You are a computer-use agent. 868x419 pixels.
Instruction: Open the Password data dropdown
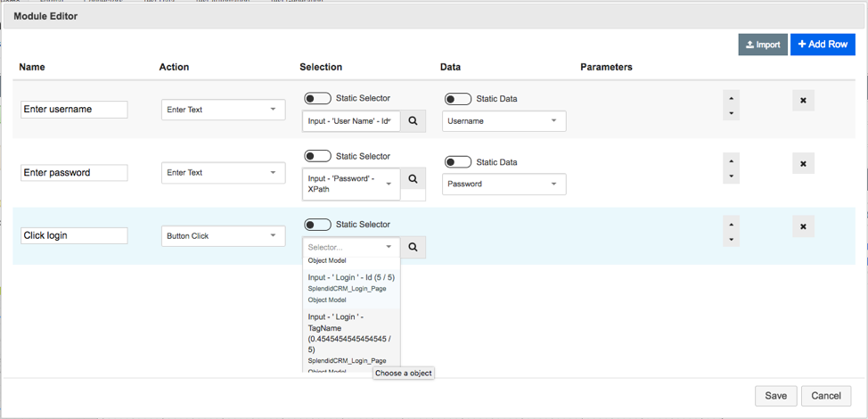(x=504, y=185)
